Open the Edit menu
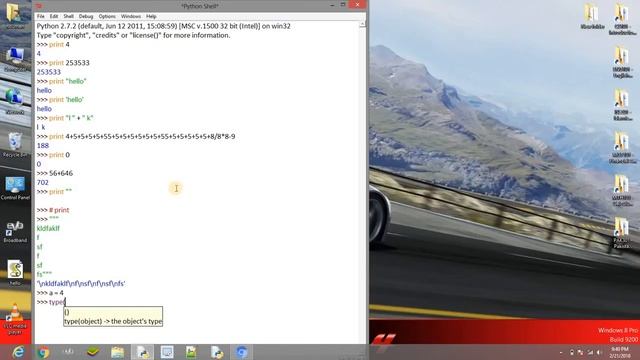 pyautogui.click(x=54, y=16)
